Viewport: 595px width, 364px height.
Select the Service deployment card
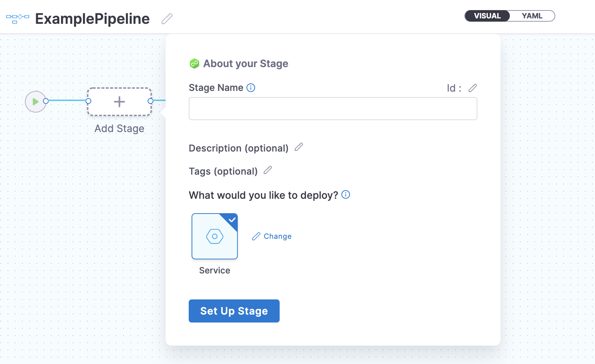[x=214, y=237]
